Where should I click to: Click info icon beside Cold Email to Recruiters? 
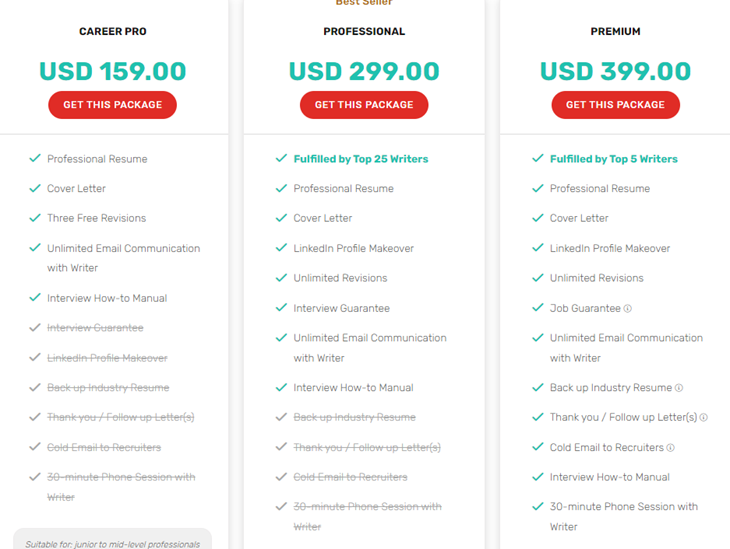click(670, 448)
